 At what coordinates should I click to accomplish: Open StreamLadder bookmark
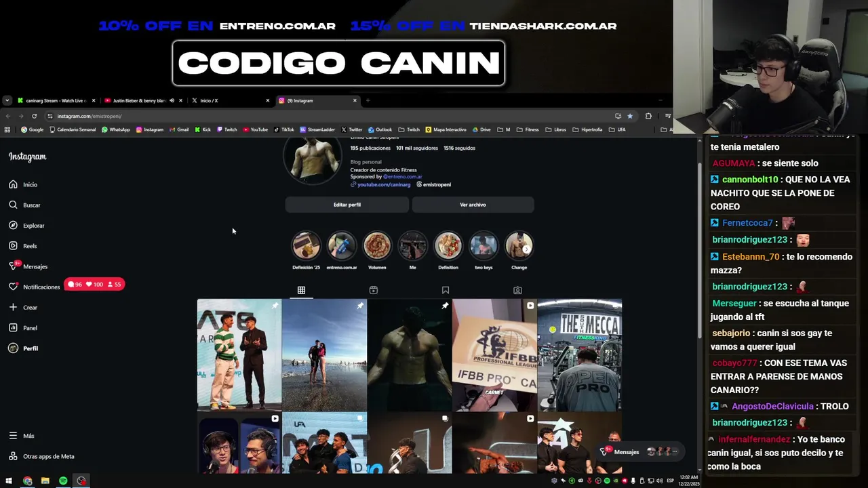[317, 129]
